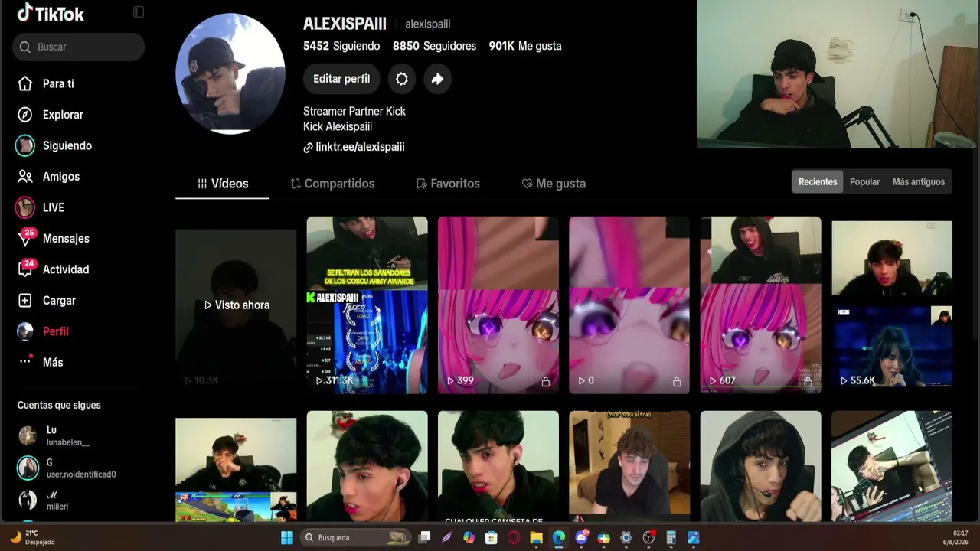The width and height of the screenshot is (980, 551).
Task: Open the Coscu Army Awards video
Action: [367, 305]
